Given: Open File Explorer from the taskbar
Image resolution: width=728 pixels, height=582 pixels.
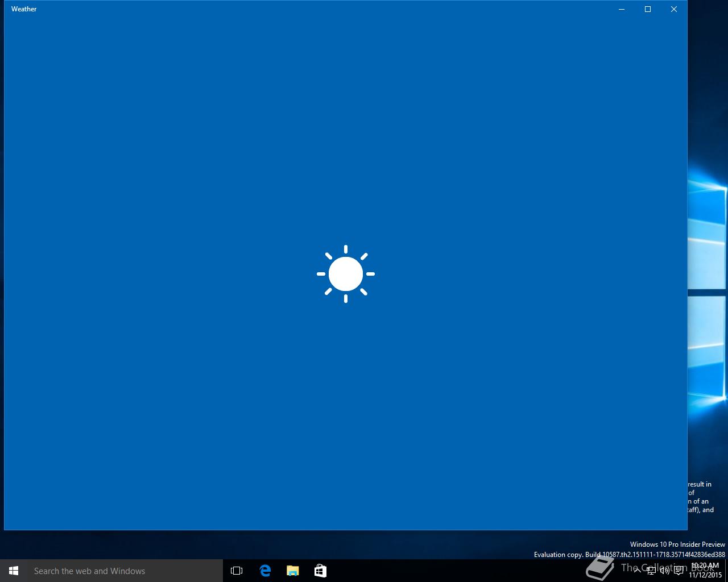Looking at the screenshot, I should (x=293, y=571).
